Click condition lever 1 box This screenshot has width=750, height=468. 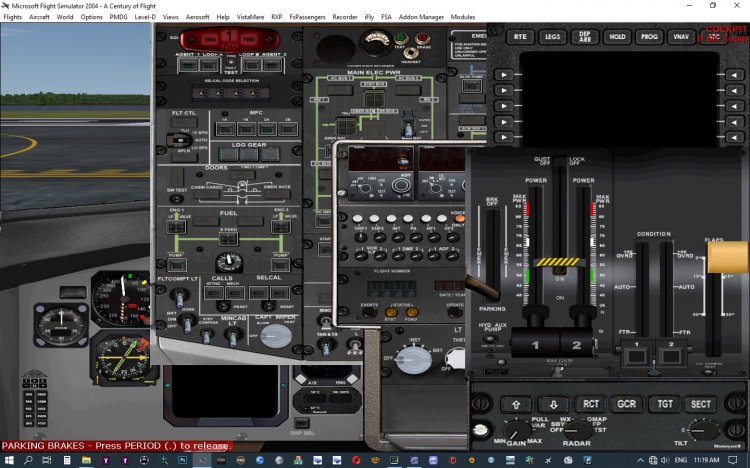(636, 356)
